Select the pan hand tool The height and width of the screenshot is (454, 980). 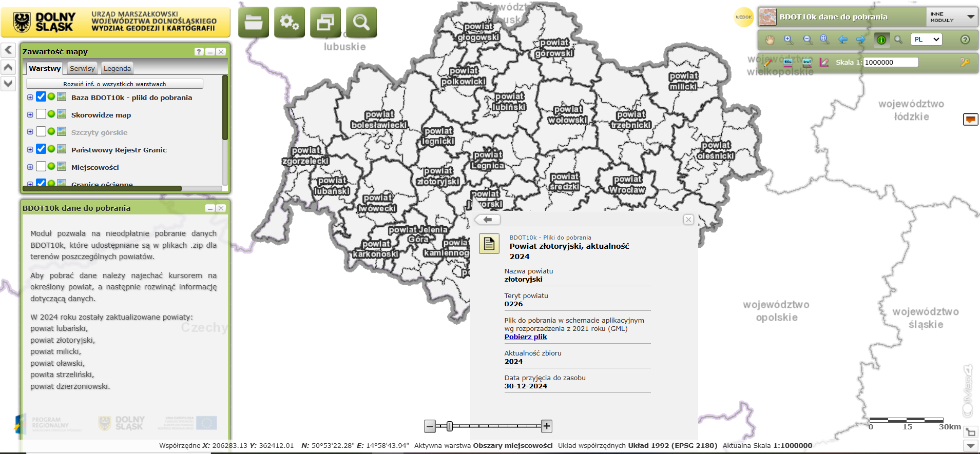(x=770, y=40)
